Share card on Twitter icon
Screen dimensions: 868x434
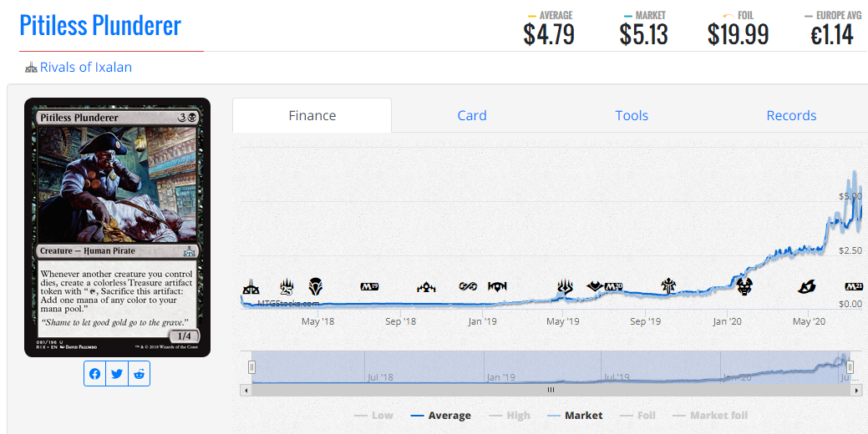(x=117, y=374)
